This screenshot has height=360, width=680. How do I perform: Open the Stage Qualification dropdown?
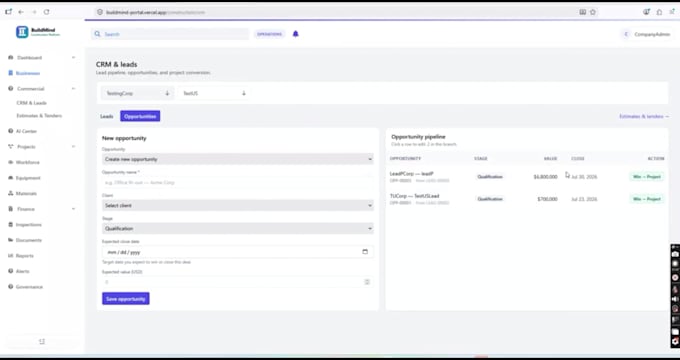click(238, 229)
